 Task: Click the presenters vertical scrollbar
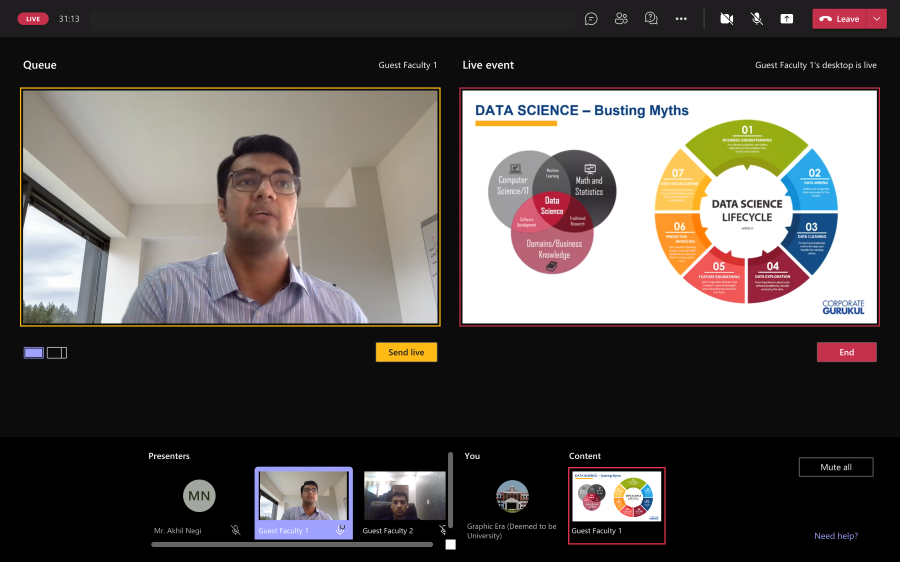451,491
